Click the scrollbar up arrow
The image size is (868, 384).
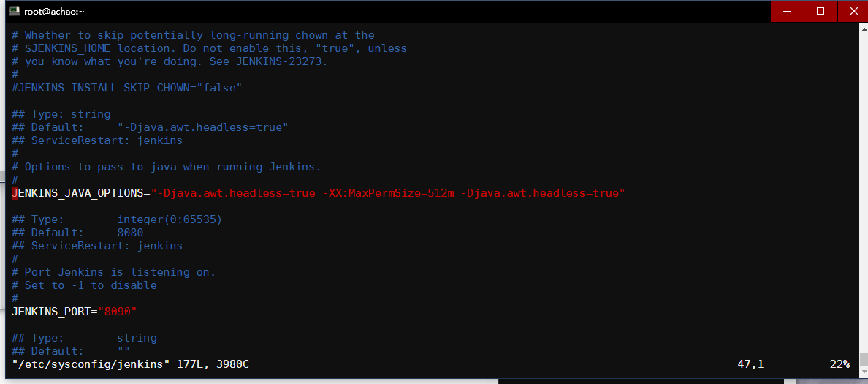[862, 28]
